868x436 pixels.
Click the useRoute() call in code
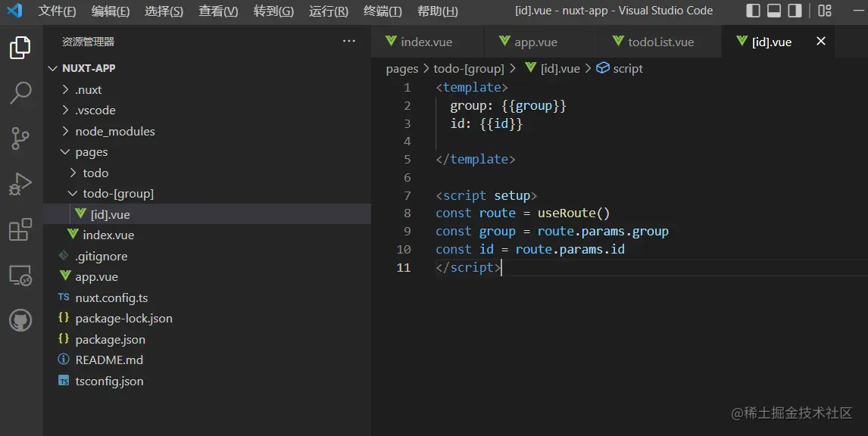pos(573,213)
